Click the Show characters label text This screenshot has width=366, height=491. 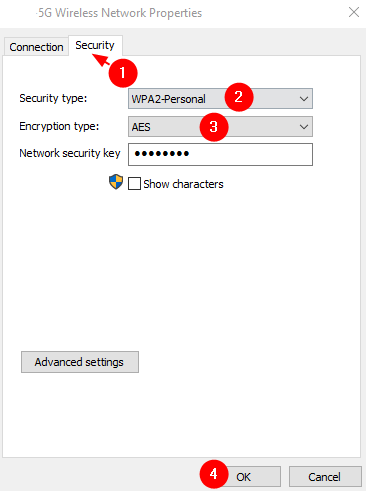tap(183, 184)
